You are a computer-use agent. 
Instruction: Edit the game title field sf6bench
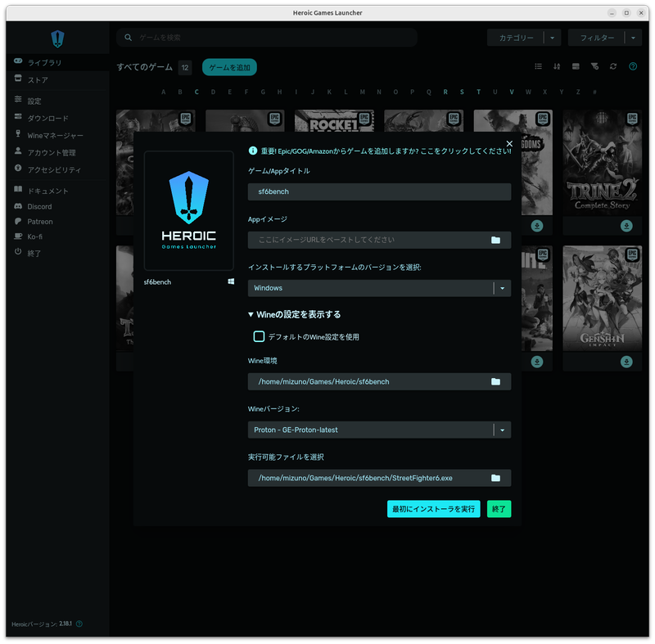[379, 191]
